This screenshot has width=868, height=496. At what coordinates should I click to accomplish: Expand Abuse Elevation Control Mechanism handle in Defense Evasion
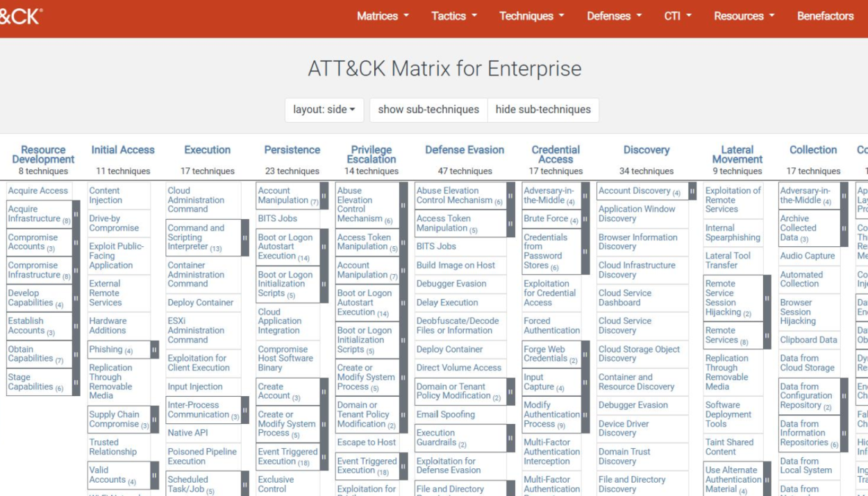point(510,196)
